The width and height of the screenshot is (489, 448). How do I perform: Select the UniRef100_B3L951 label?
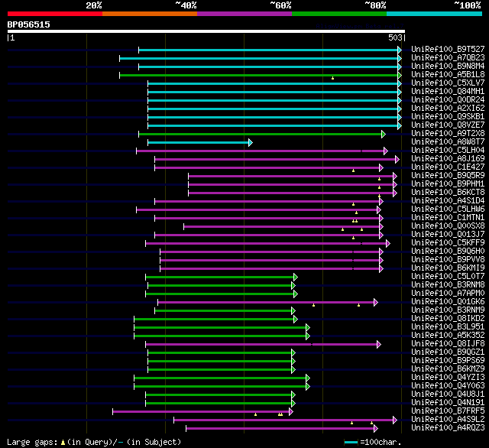pos(448,327)
